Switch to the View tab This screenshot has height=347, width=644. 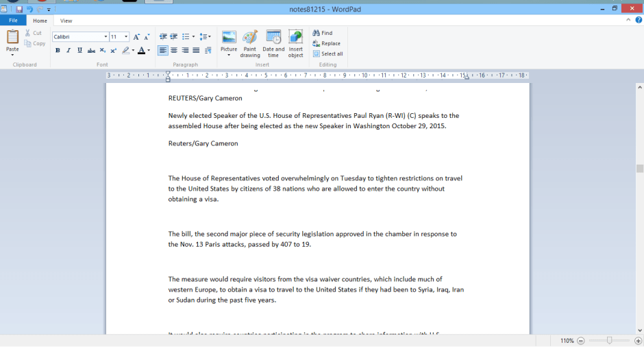click(66, 21)
